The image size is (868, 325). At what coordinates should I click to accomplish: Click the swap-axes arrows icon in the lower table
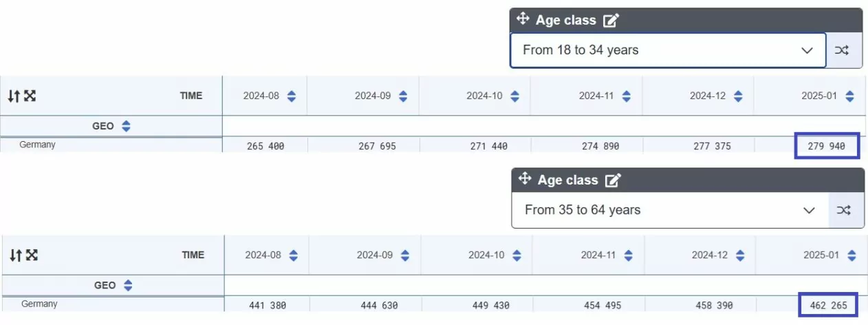pyautogui.click(x=16, y=255)
